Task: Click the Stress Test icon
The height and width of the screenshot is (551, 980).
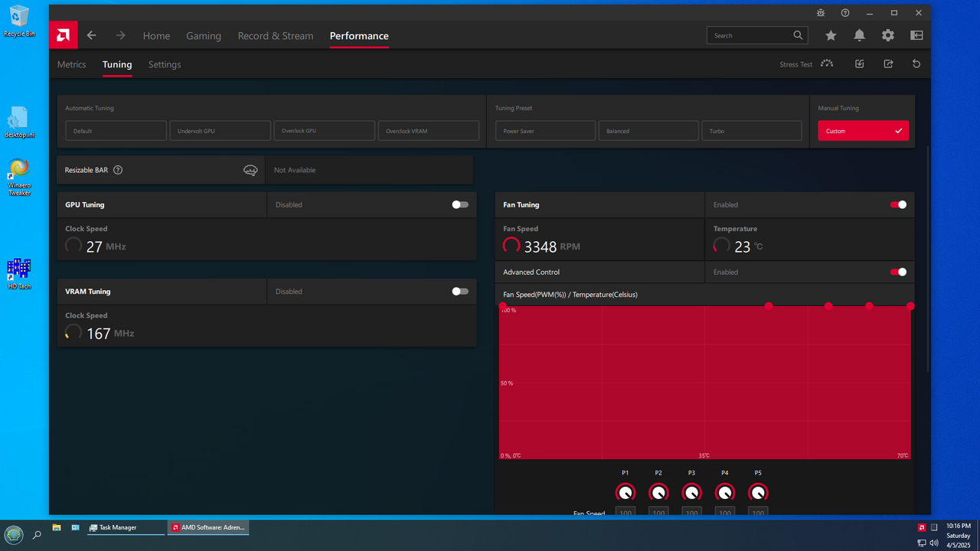Action: click(x=827, y=64)
